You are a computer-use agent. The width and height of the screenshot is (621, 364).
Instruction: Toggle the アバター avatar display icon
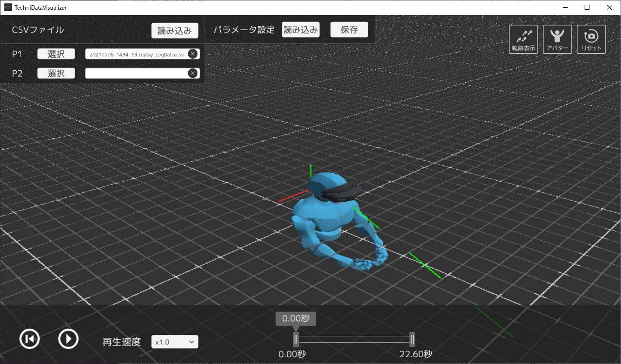[x=557, y=39]
